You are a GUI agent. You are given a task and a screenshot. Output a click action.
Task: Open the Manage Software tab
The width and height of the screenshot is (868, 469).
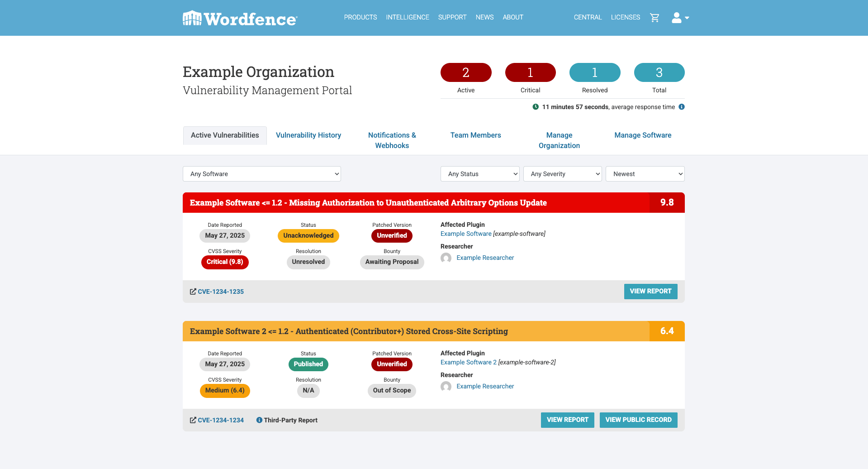(x=643, y=135)
